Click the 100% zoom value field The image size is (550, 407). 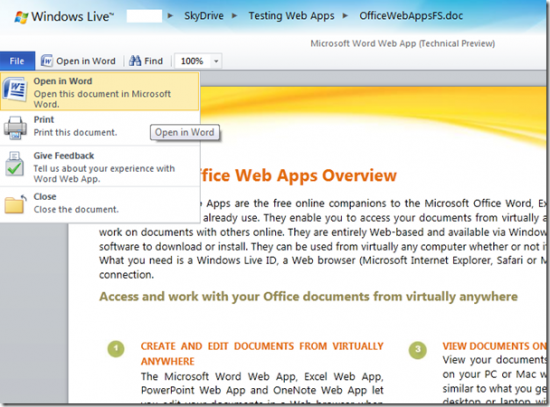192,61
